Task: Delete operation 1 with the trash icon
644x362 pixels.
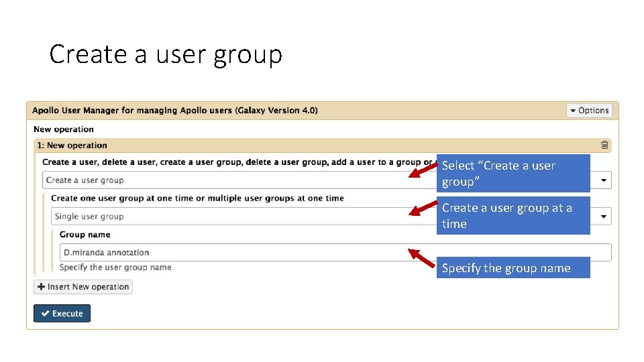Action: coord(604,145)
